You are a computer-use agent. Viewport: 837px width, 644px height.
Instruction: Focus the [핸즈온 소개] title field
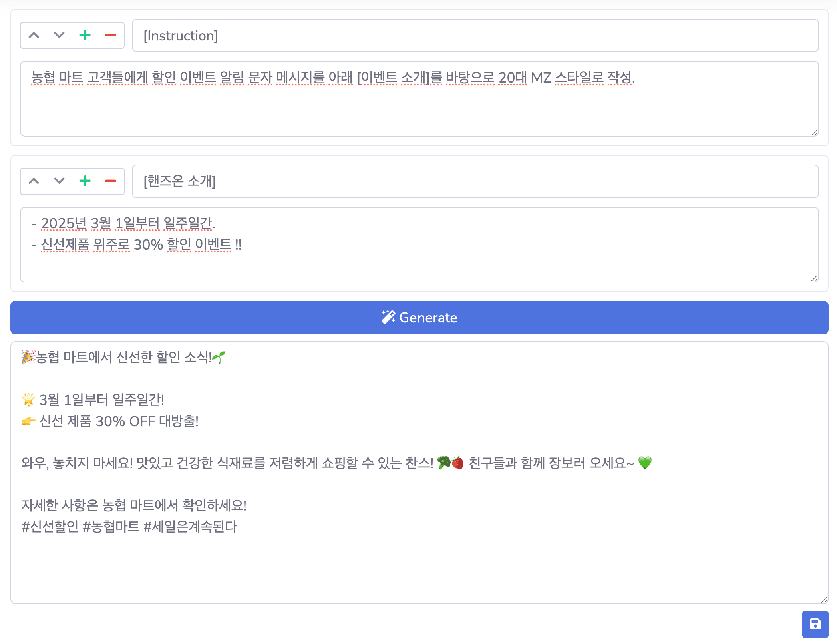(x=475, y=181)
